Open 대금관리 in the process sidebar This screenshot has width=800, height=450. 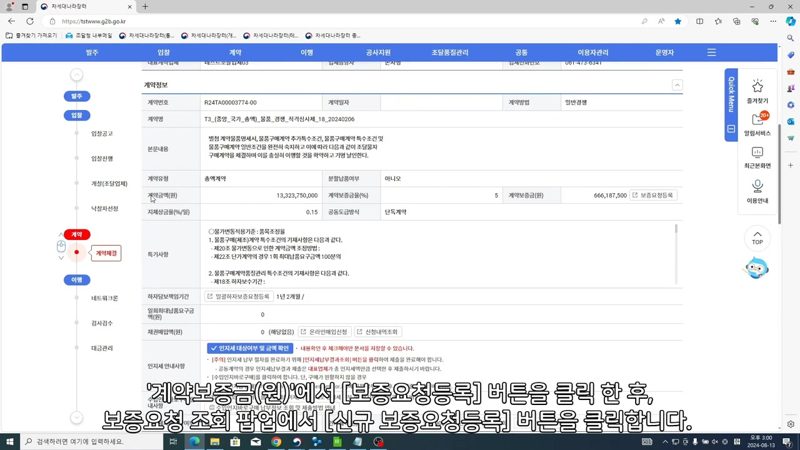pyautogui.click(x=102, y=348)
